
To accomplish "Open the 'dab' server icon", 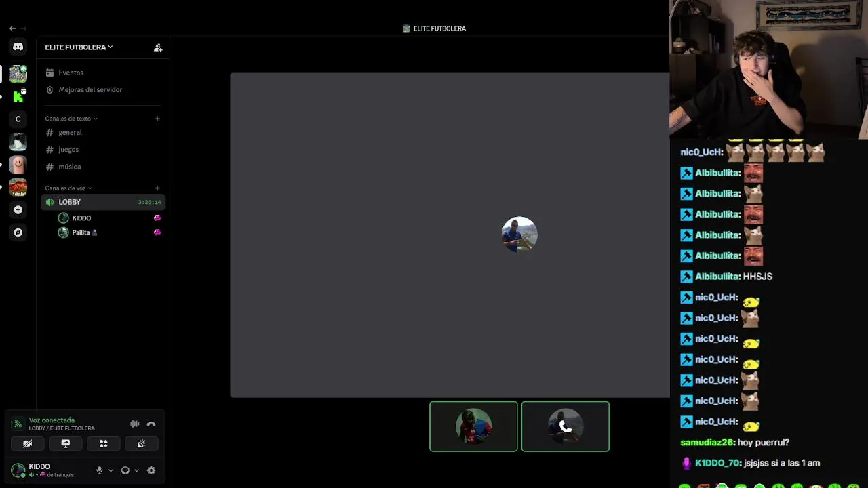I will coord(18,187).
